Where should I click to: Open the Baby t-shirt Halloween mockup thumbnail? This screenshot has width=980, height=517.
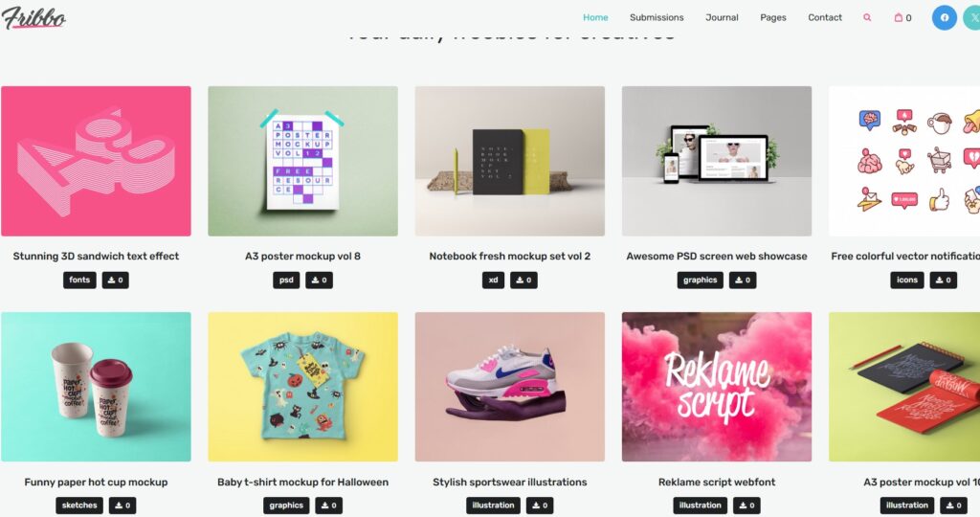click(303, 387)
